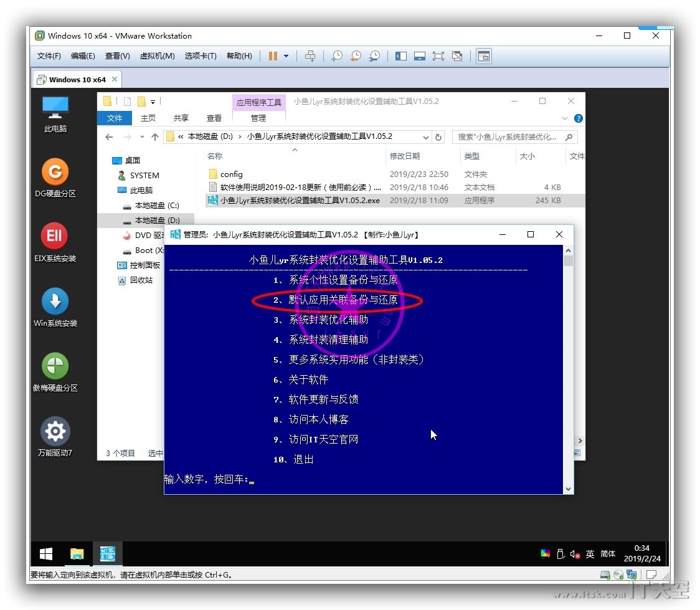Open the VMware snapshot manager
The image size is (700, 610).
coord(374,56)
